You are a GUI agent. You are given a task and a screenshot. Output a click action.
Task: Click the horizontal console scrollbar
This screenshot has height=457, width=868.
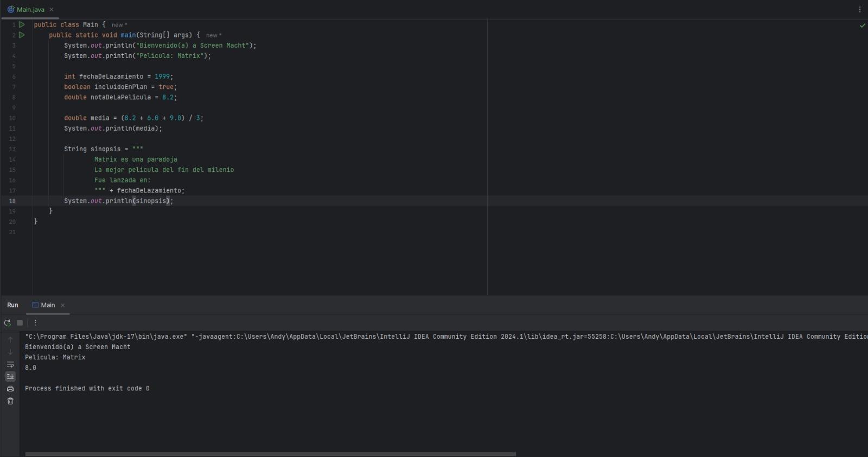270,454
